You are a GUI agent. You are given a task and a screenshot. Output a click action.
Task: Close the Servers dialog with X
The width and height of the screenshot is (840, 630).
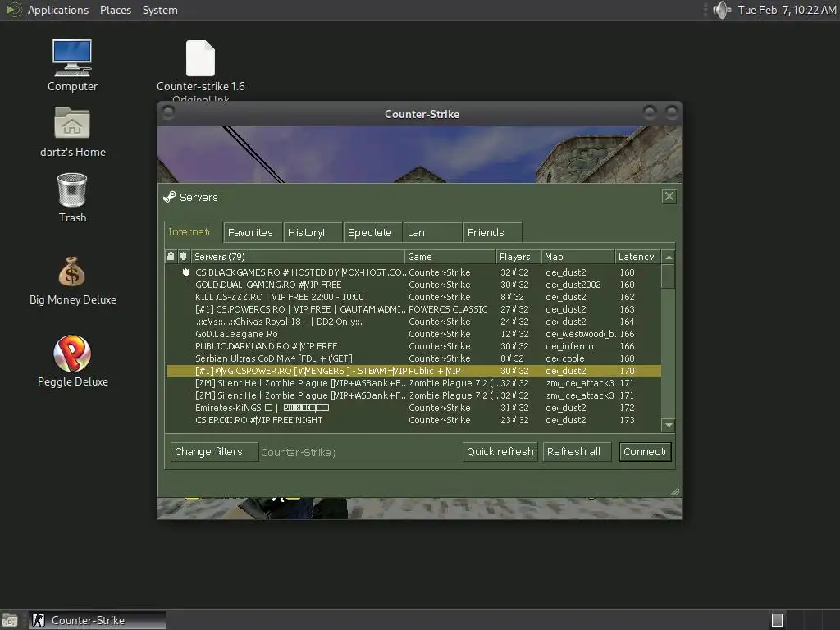point(669,197)
